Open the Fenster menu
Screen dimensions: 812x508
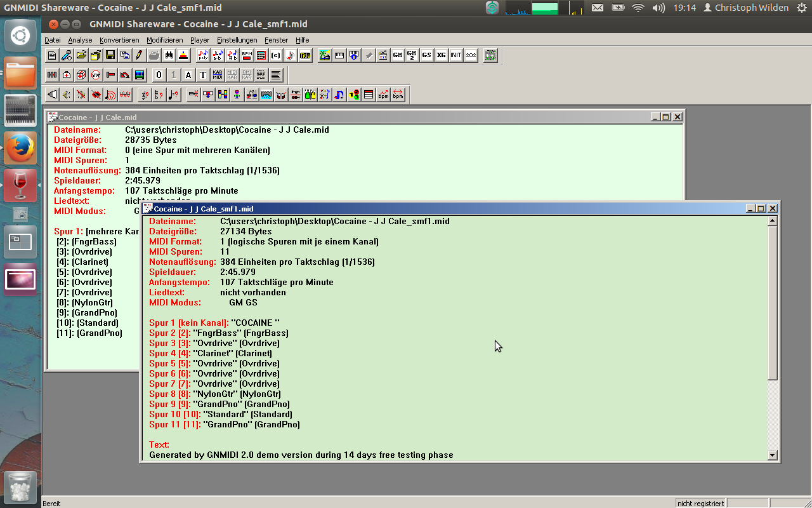pyautogui.click(x=277, y=40)
